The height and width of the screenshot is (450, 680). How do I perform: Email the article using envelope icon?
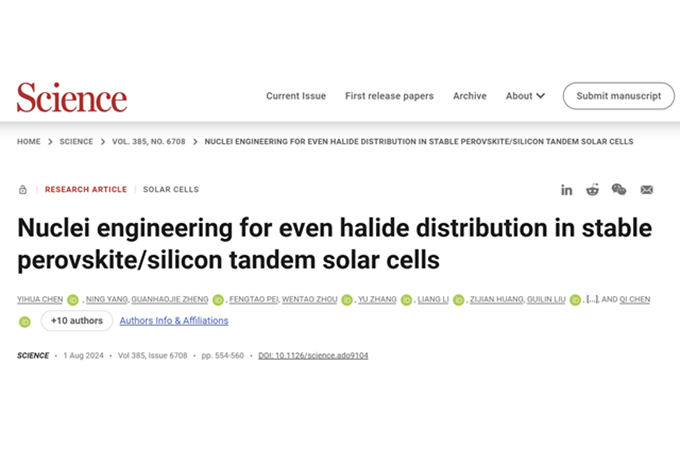click(647, 189)
